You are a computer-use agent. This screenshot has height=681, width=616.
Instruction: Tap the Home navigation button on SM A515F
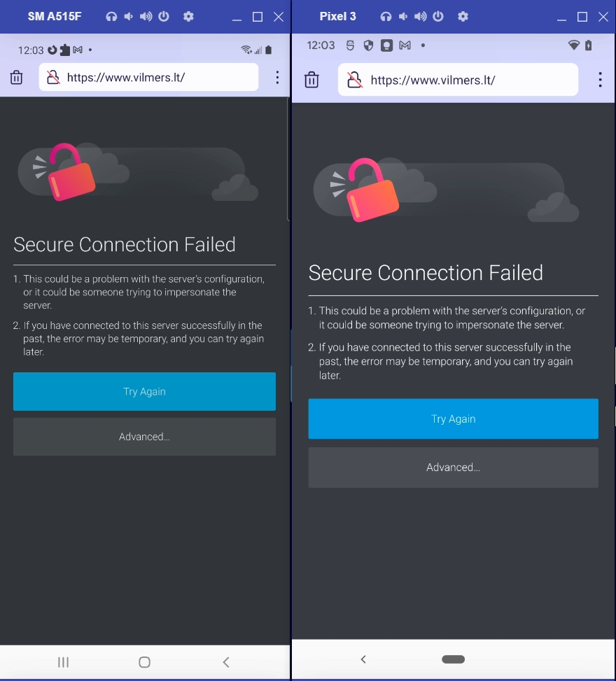144,661
